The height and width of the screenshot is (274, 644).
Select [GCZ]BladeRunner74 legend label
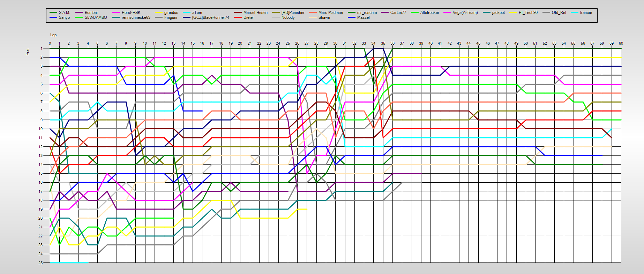coord(210,17)
